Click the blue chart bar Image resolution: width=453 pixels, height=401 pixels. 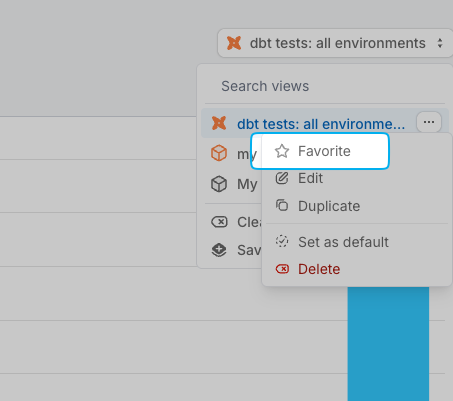coord(388,343)
